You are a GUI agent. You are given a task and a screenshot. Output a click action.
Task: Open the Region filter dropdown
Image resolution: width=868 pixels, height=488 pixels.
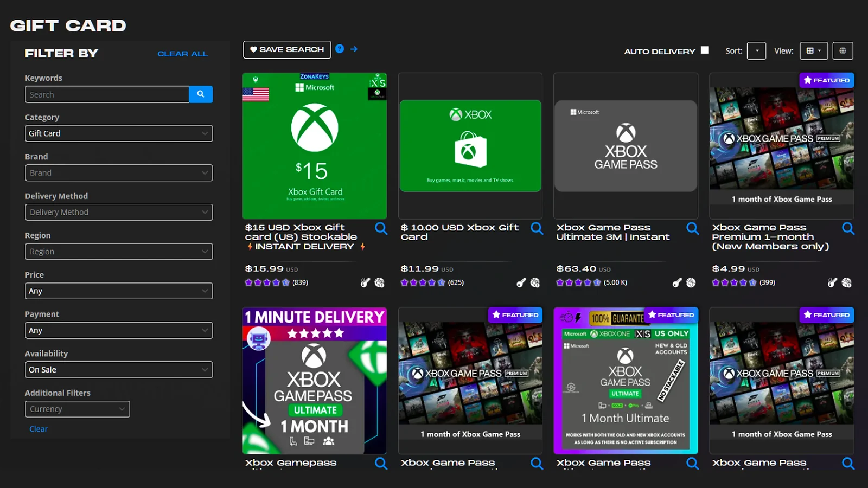point(119,252)
